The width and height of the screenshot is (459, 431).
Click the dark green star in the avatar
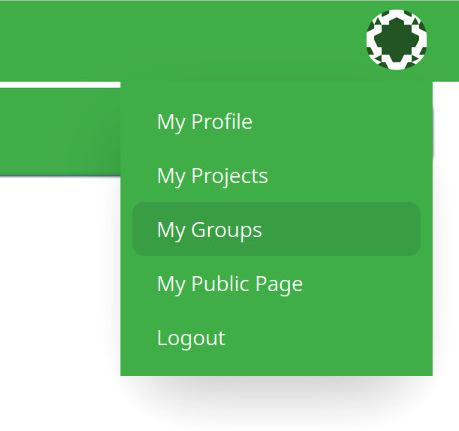[396, 40]
